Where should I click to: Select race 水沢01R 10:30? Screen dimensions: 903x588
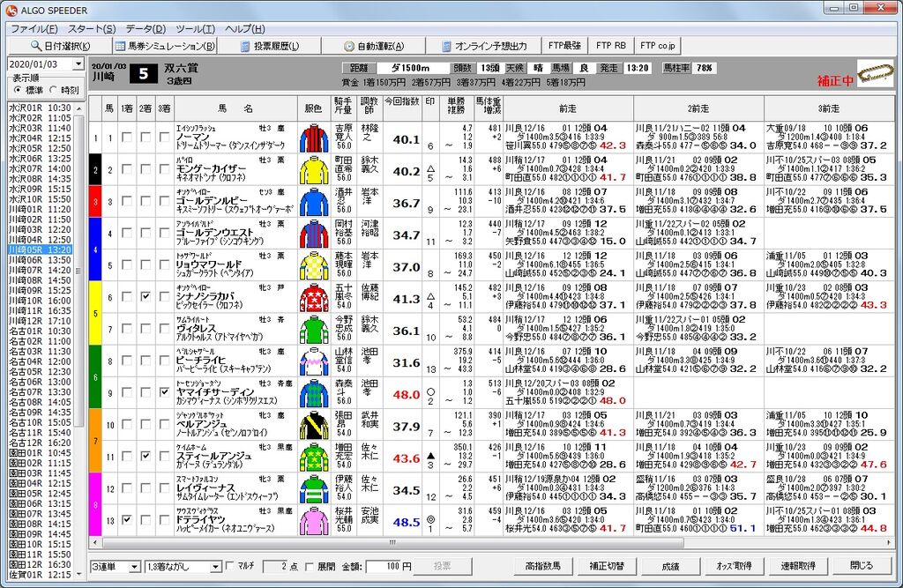(x=40, y=108)
